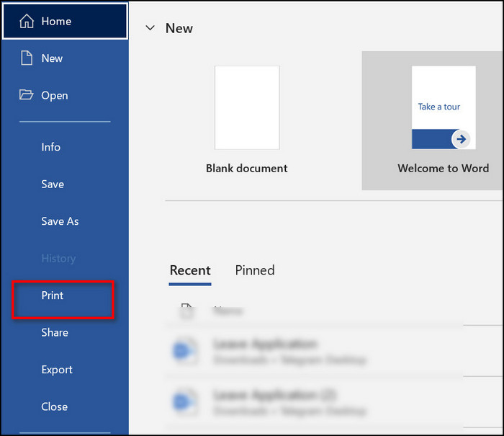
Task: Click the arrow icon on Take a tour
Action: pyautogui.click(x=461, y=139)
